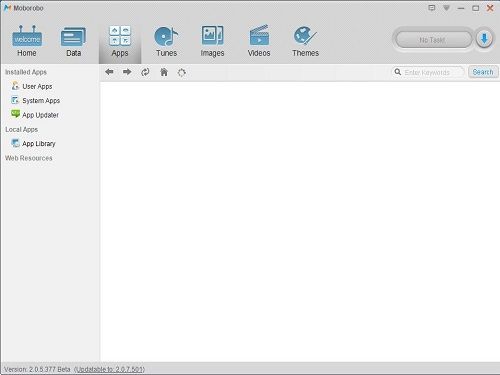
Task: Click the Search button
Action: pos(483,72)
